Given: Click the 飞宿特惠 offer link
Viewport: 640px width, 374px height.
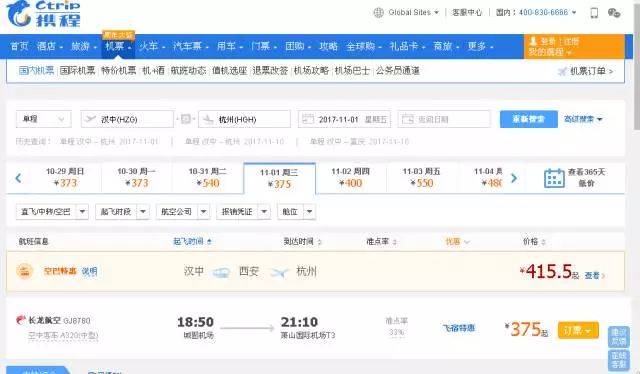Looking at the screenshot, I should pyautogui.click(x=459, y=328).
